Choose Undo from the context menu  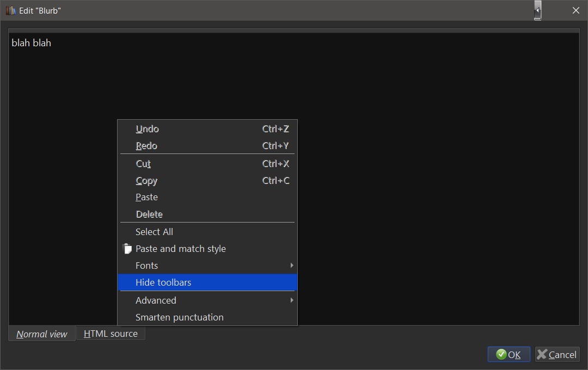(x=147, y=129)
